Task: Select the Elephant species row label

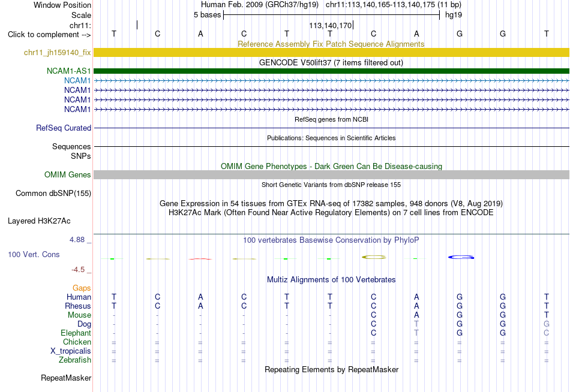Action: [x=76, y=333]
